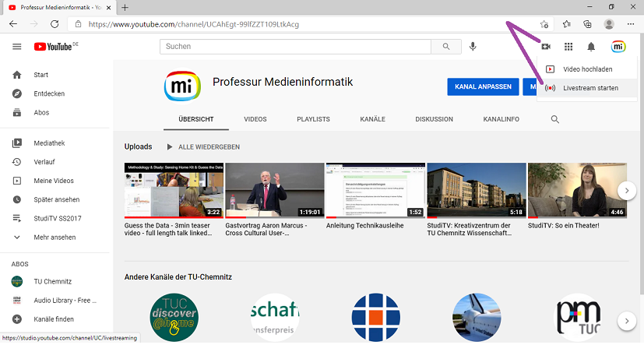644x345 pixels.
Task: Switch to the PLAYLISTS tab
Action: tap(313, 119)
